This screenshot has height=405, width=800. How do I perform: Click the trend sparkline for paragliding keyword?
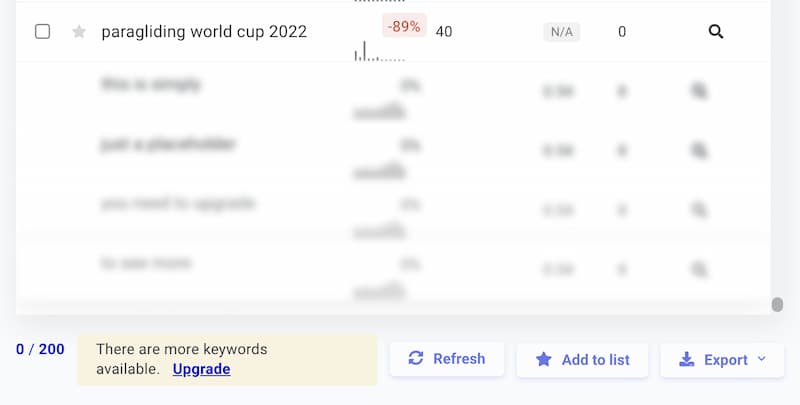(379, 52)
